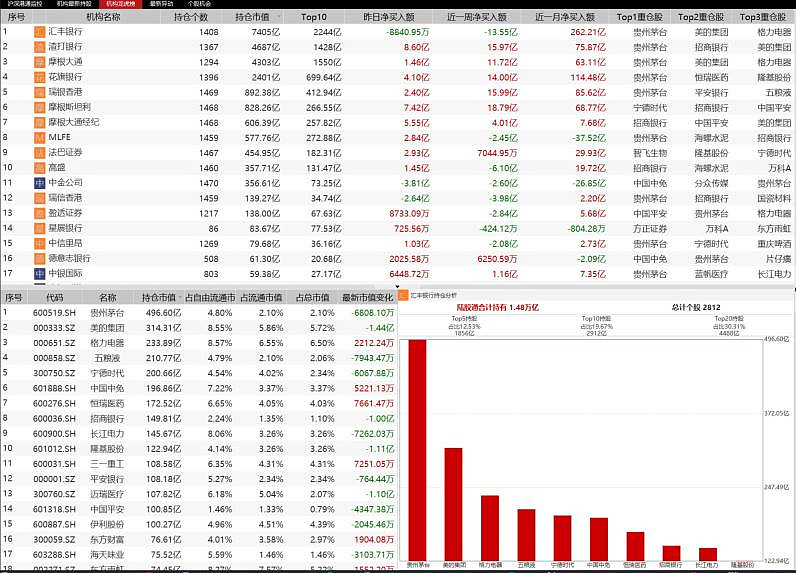Image resolution: width=796 pixels, height=573 pixels.
Task: Click the Top10持股 summary label
Action: tap(596, 319)
